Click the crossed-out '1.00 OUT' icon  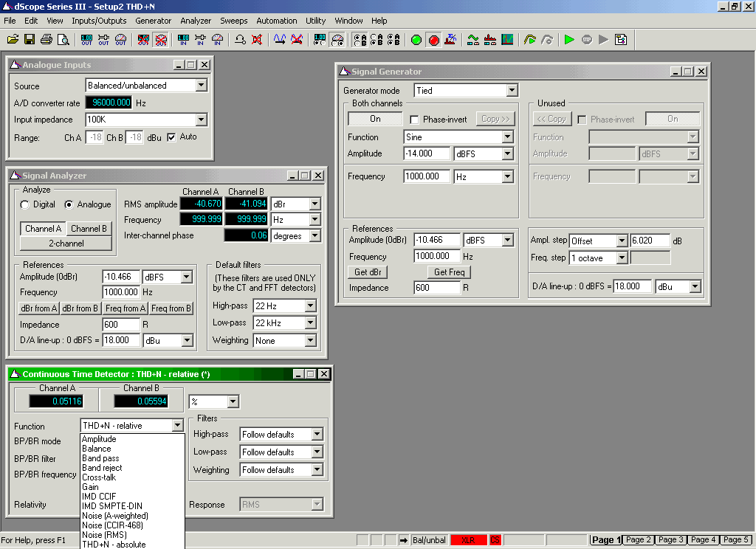click(144, 40)
